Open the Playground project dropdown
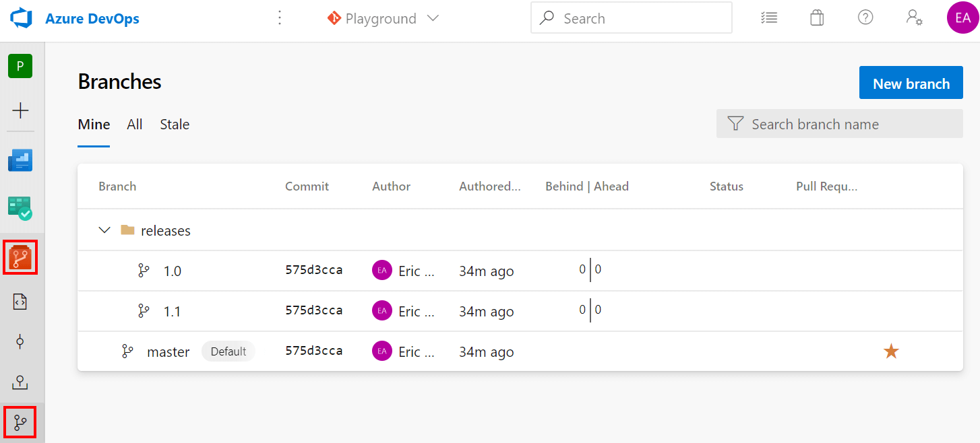980x443 pixels. point(381,18)
